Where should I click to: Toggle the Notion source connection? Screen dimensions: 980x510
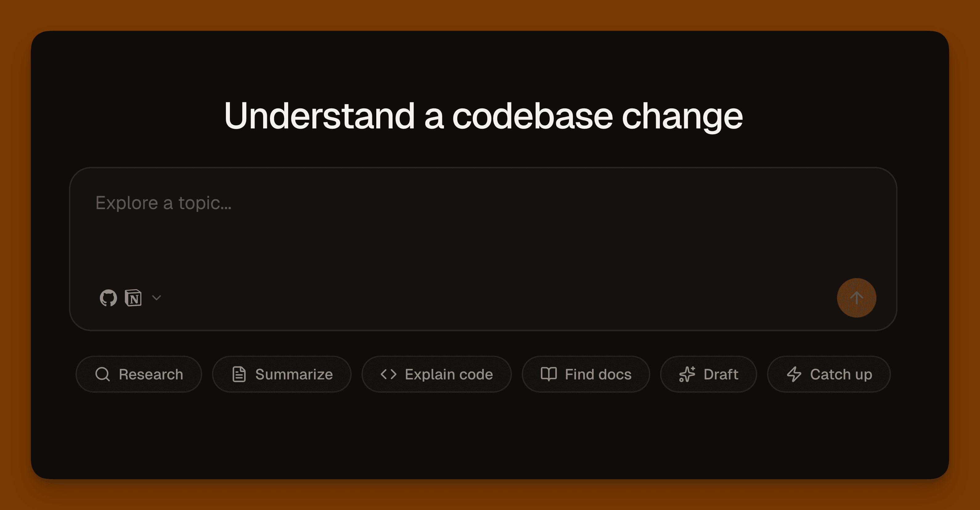[x=133, y=298]
